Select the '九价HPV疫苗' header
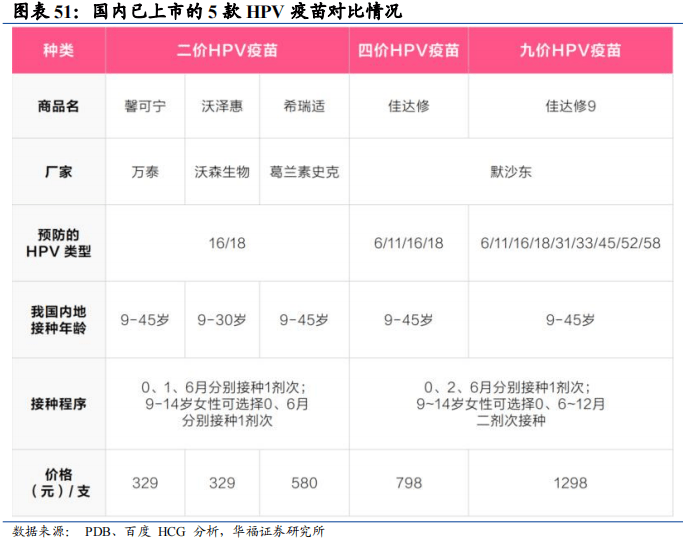 pyautogui.click(x=570, y=50)
